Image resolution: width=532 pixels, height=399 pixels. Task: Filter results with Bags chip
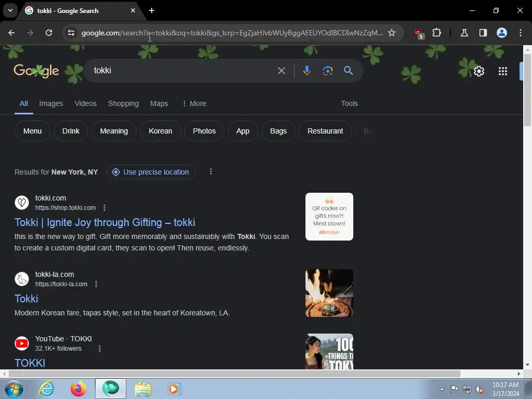(x=278, y=131)
